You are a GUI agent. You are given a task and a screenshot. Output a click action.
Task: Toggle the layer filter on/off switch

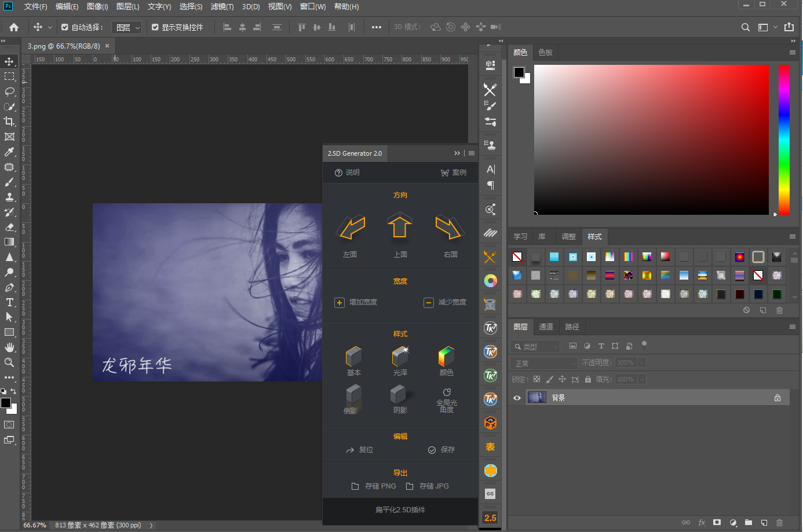(x=644, y=346)
